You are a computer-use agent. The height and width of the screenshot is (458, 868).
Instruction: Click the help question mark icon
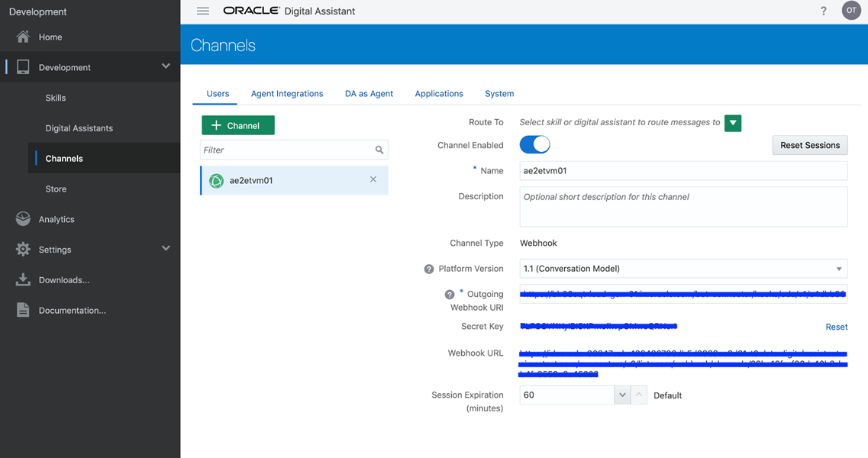point(824,11)
